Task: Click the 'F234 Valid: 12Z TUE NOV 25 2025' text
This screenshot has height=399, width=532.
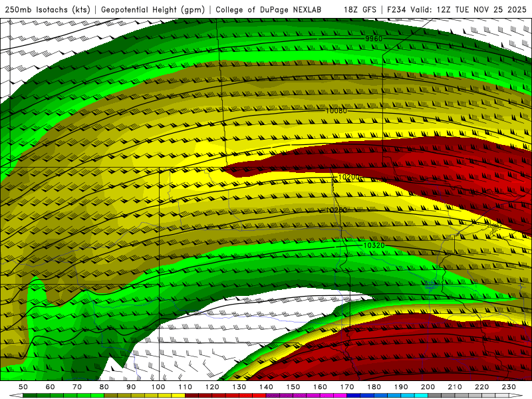Action: pyautogui.click(x=457, y=9)
